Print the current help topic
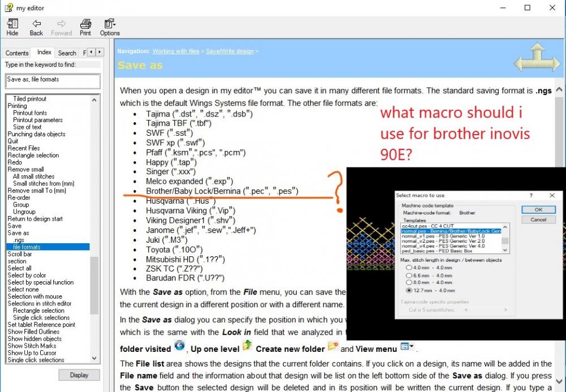This screenshot has width=566, height=392. 85,25
